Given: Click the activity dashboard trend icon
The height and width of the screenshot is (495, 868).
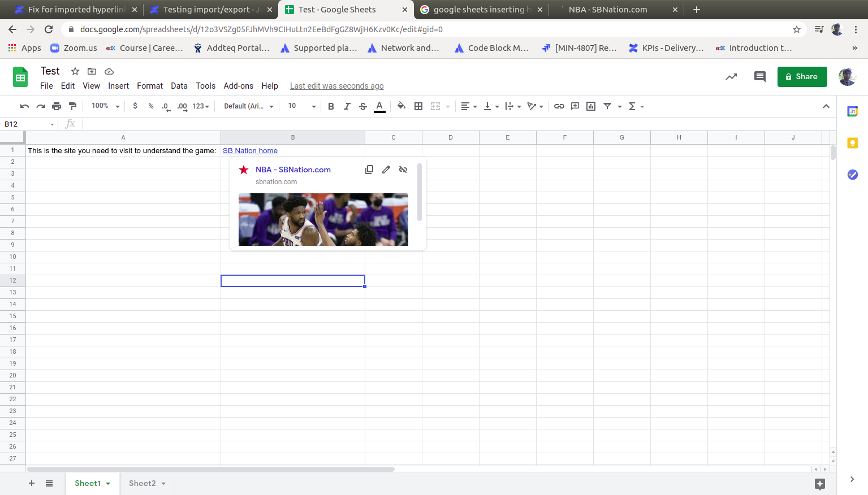Looking at the screenshot, I should tap(731, 77).
